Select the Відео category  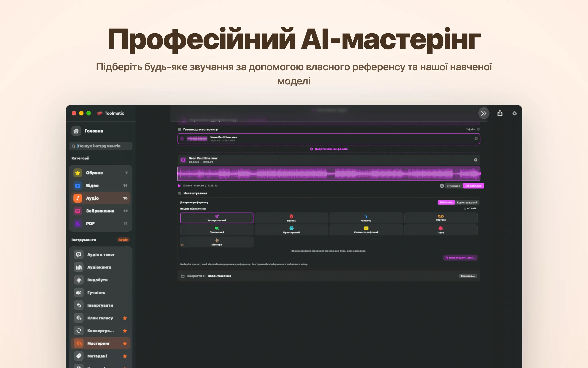(101, 185)
